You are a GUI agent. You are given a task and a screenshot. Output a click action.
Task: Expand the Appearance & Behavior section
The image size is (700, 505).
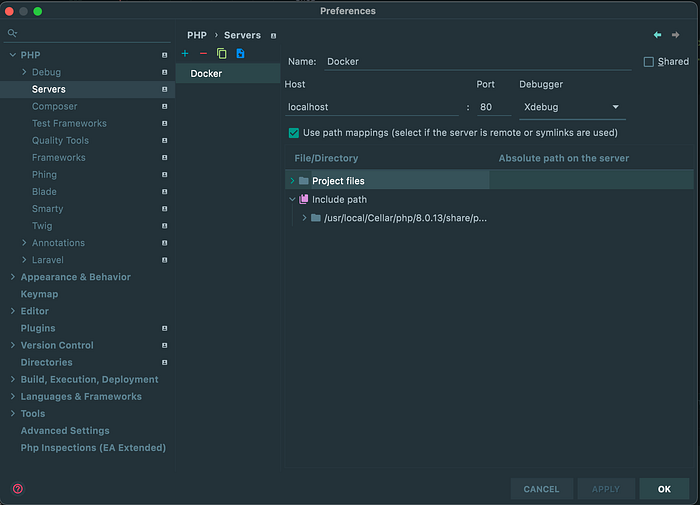[12, 277]
